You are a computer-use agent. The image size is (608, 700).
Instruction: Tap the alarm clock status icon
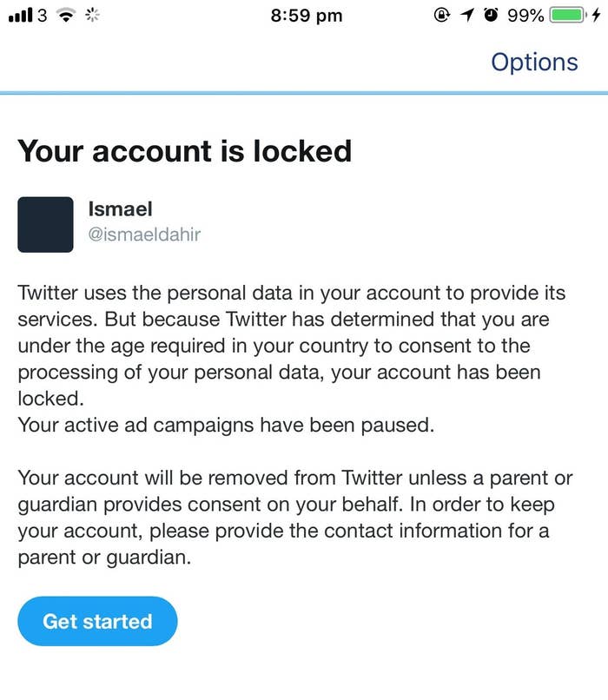[491, 15]
